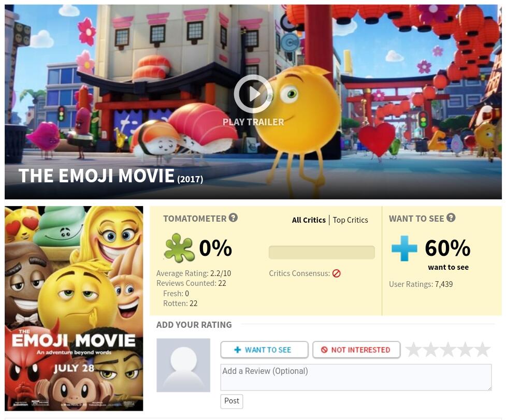Click the Tomatometer score progress bar
The image size is (506, 420).
click(x=322, y=252)
